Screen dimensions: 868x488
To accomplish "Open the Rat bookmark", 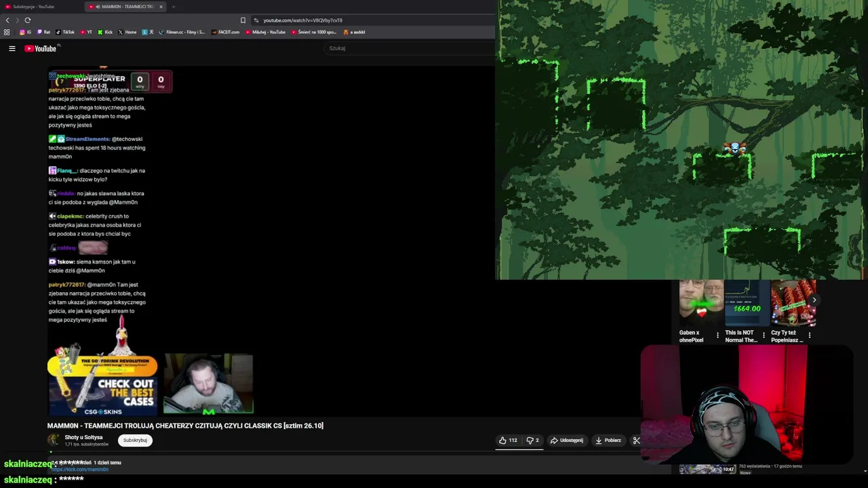I will point(43,32).
